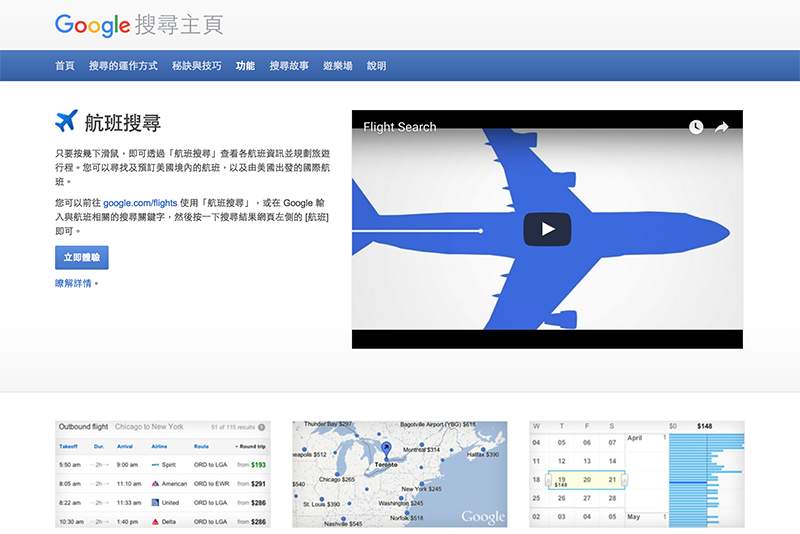Click the Flight Search video title
This screenshot has height=534, width=800.
point(400,127)
